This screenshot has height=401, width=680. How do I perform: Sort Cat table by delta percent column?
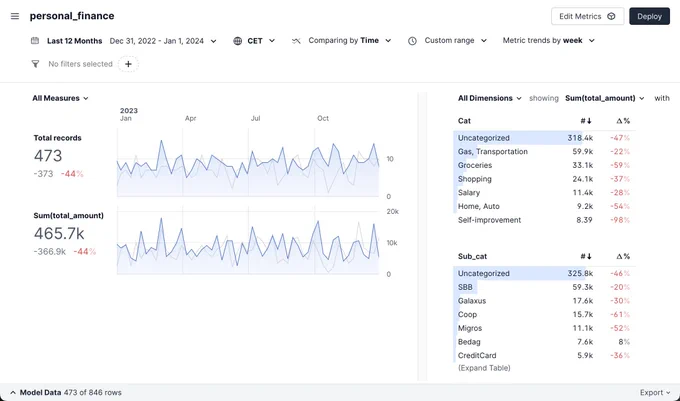pyautogui.click(x=623, y=121)
